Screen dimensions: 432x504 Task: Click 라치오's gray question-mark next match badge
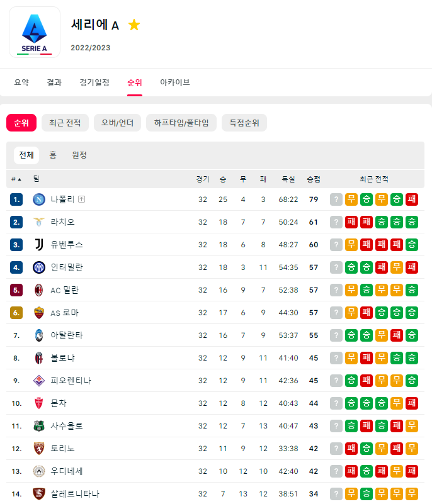(336, 222)
